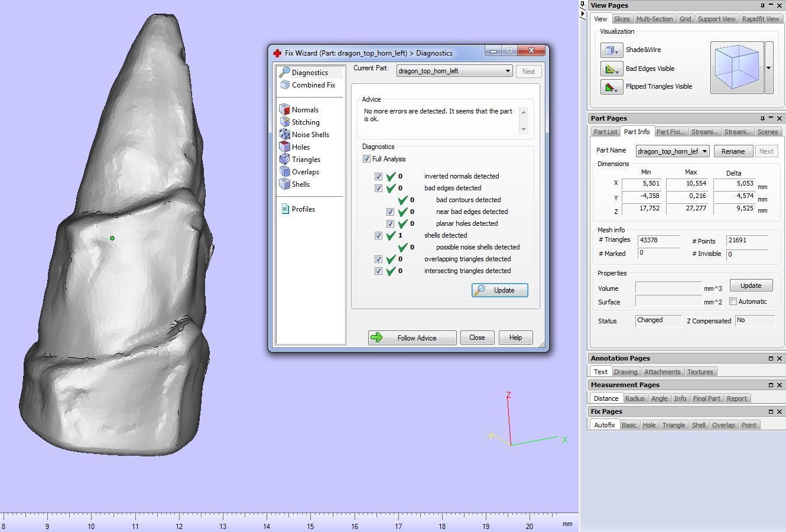Select Stitching fix step
786x532 pixels.
click(300, 122)
